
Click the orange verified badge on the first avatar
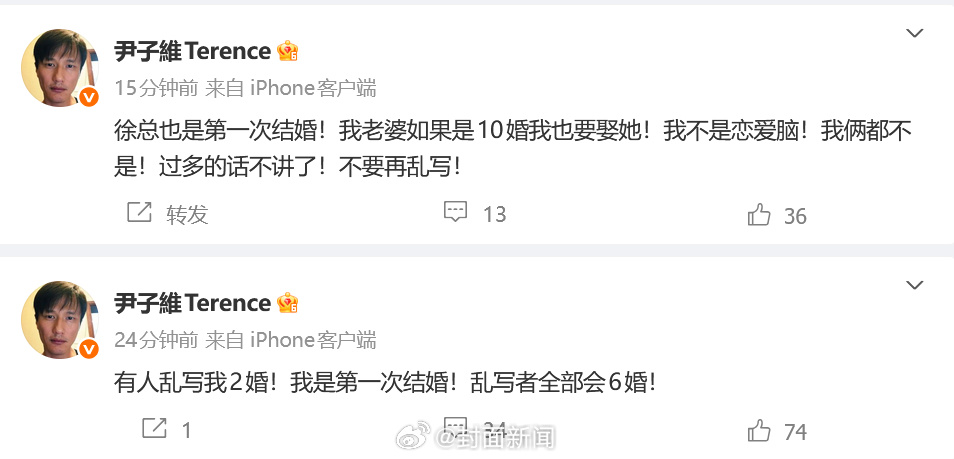[88, 97]
